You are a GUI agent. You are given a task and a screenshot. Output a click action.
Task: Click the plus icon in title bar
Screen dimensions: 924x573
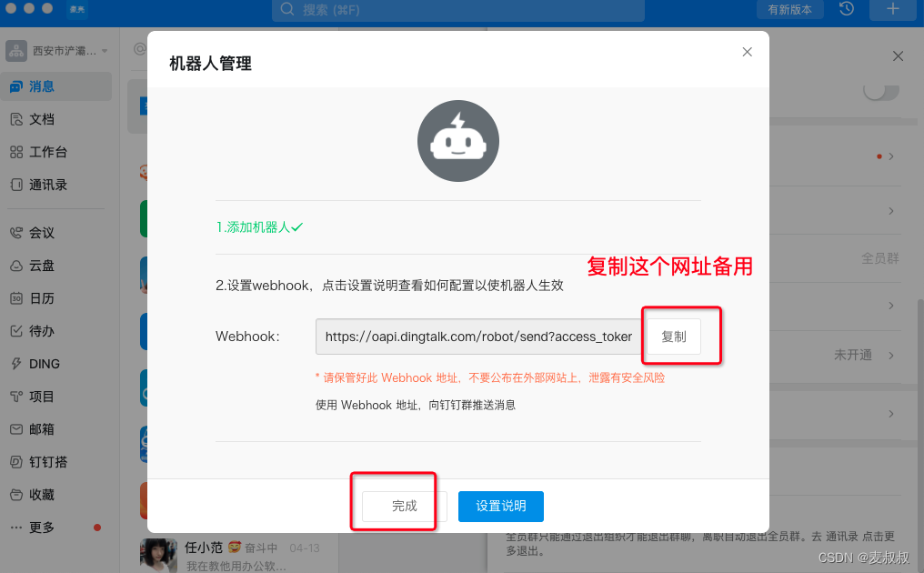893,9
